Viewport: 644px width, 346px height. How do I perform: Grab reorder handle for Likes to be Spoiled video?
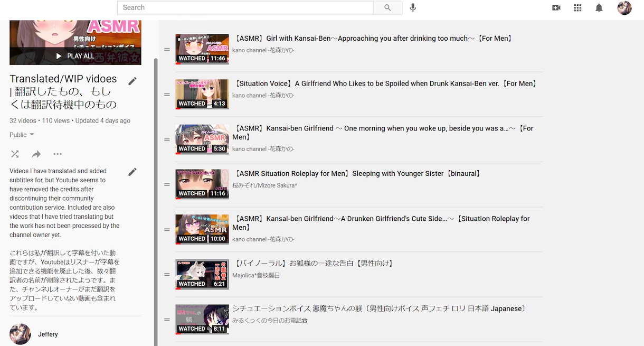tap(167, 95)
